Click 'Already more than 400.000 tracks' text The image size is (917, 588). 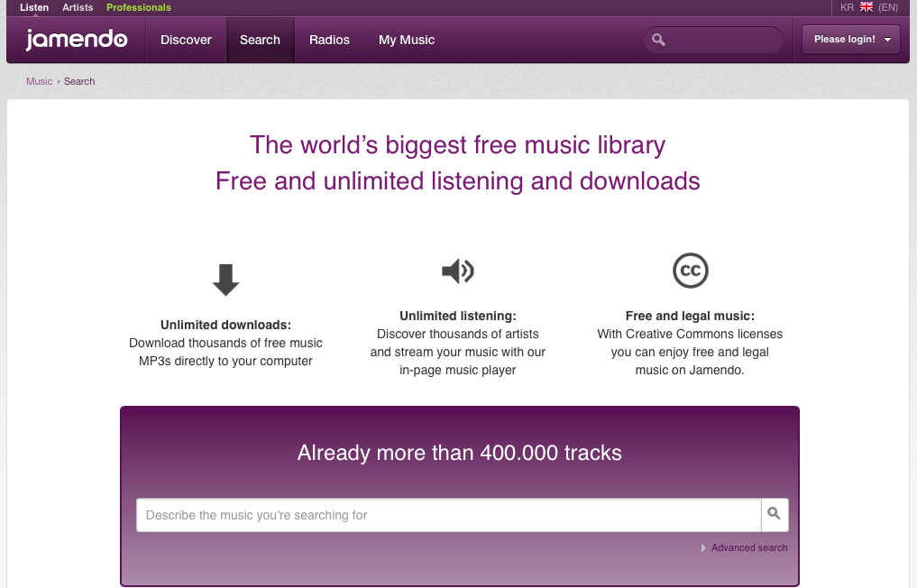click(x=459, y=453)
